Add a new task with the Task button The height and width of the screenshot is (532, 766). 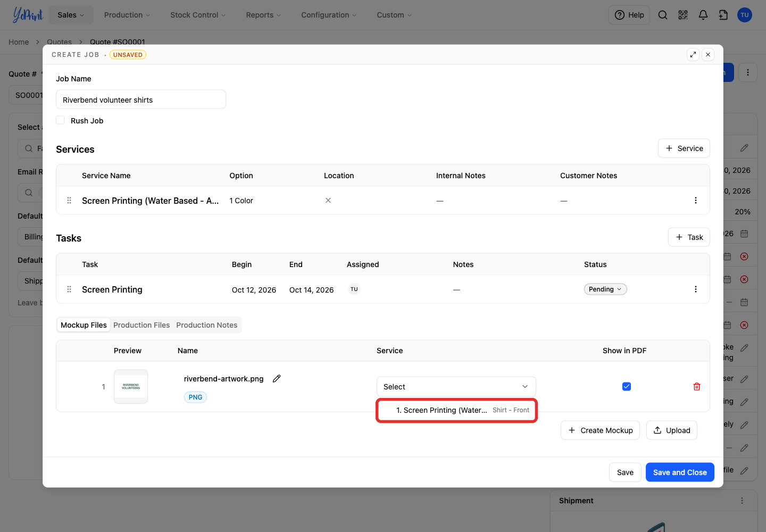(689, 237)
